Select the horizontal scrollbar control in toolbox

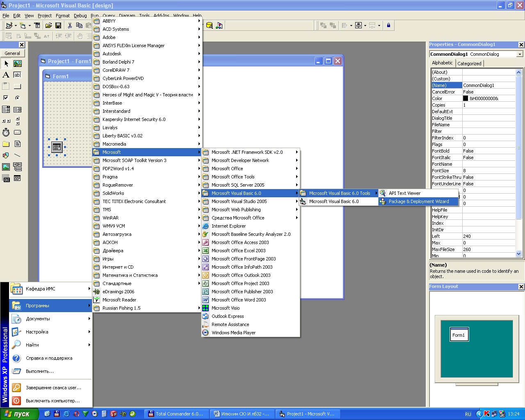pos(6,121)
